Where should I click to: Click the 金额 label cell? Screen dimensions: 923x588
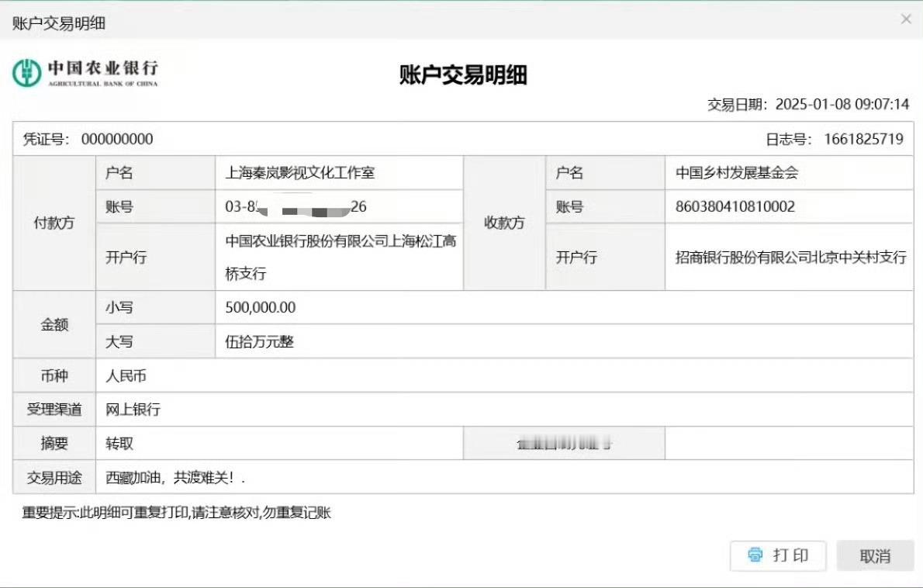(54, 324)
